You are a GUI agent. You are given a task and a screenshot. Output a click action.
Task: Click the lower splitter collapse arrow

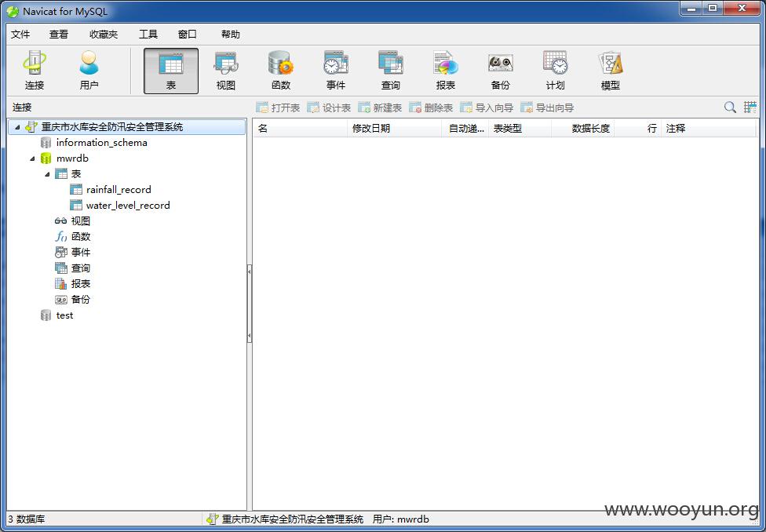(250, 336)
